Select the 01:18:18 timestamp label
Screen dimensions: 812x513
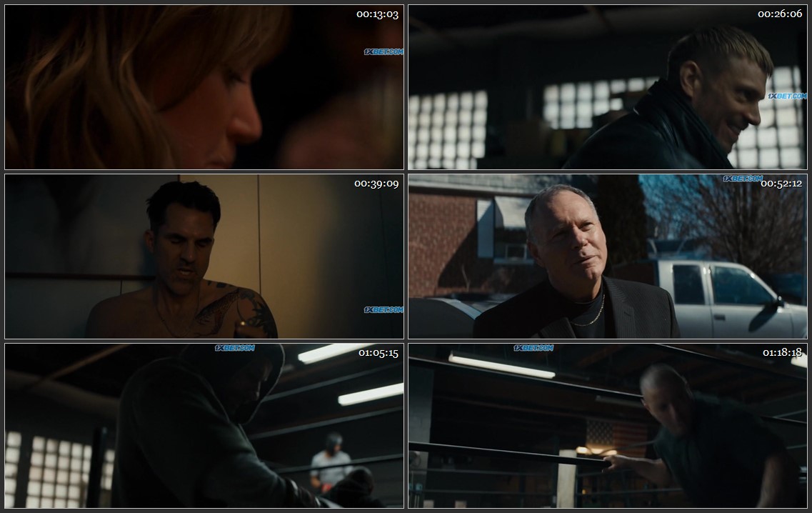tap(783, 352)
